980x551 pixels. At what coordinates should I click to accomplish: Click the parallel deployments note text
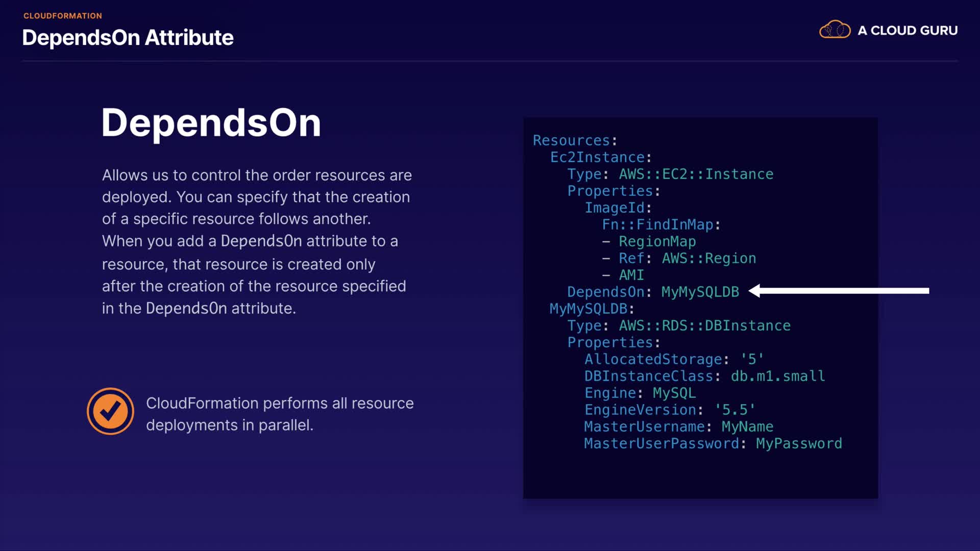[x=280, y=414]
